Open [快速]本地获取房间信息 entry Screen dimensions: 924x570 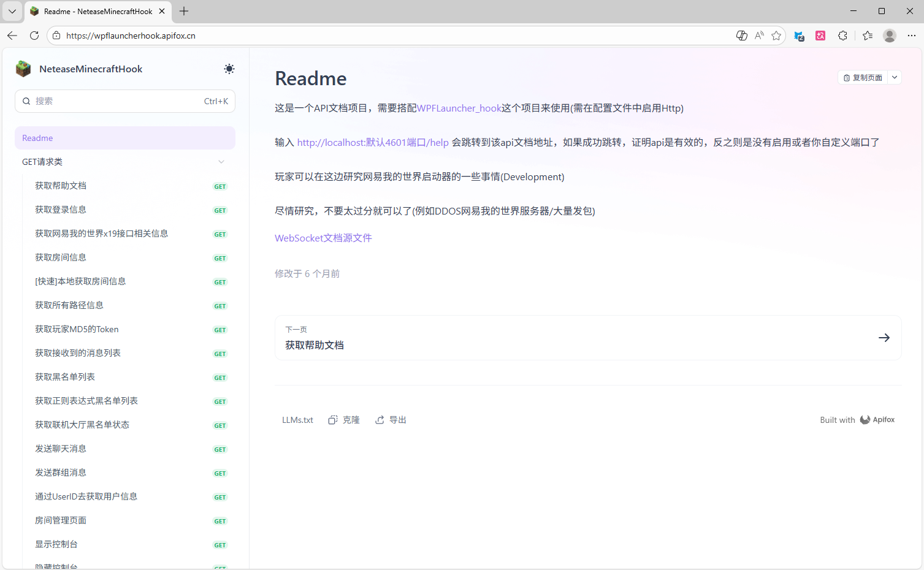point(125,281)
